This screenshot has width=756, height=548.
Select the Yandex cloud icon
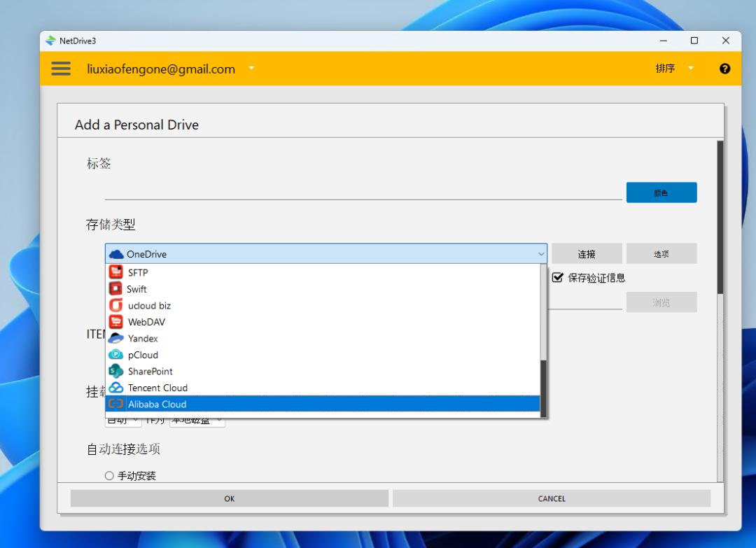(x=115, y=338)
